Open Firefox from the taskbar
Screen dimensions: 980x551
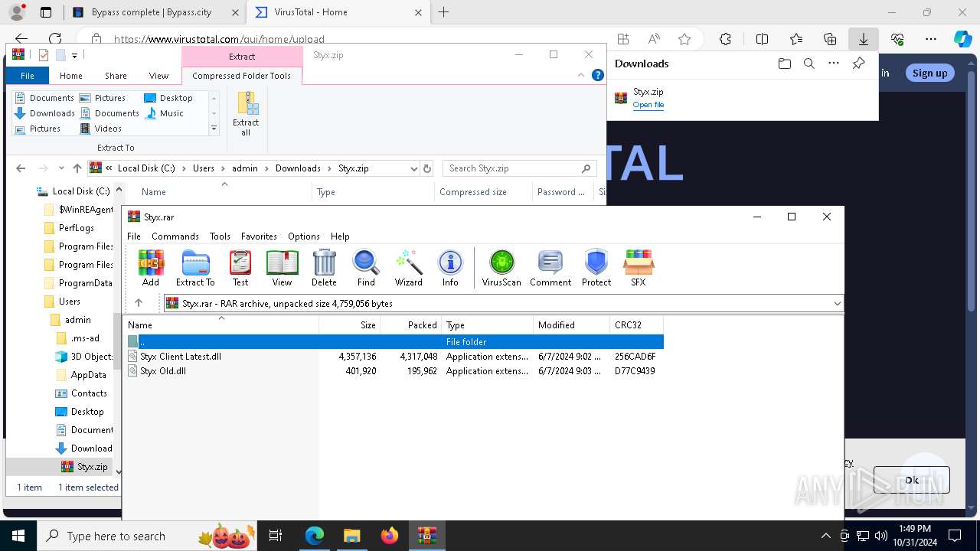coord(390,536)
